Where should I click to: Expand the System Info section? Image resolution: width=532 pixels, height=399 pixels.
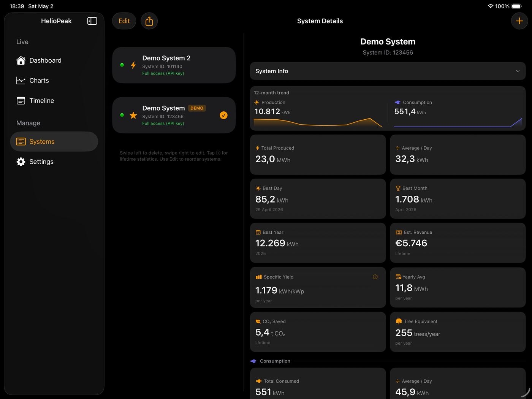pos(388,71)
